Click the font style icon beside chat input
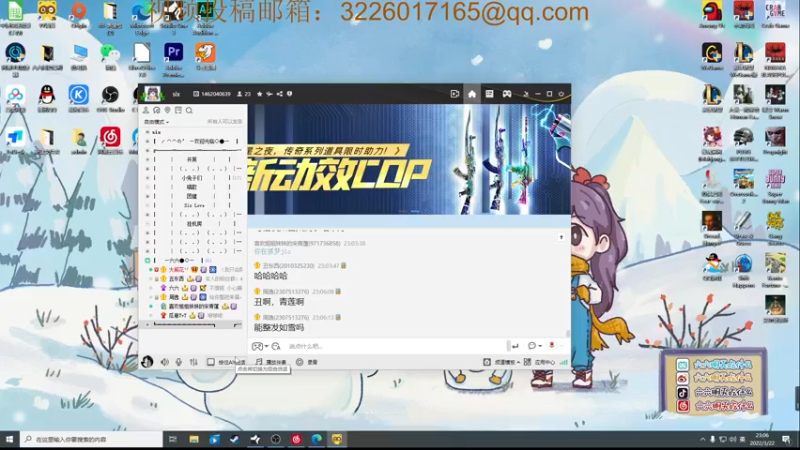 pos(276,346)
